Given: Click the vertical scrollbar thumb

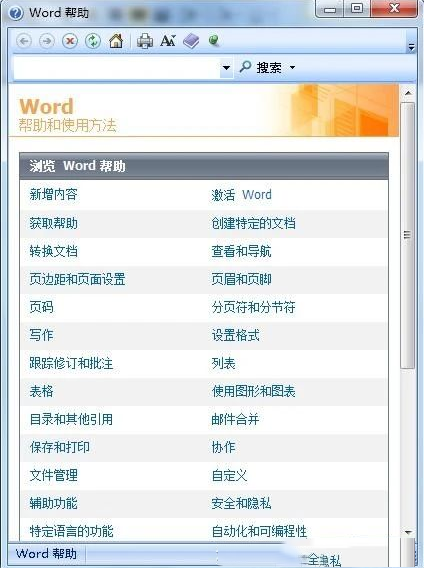Looking at the screenshot, I should 407,235.
